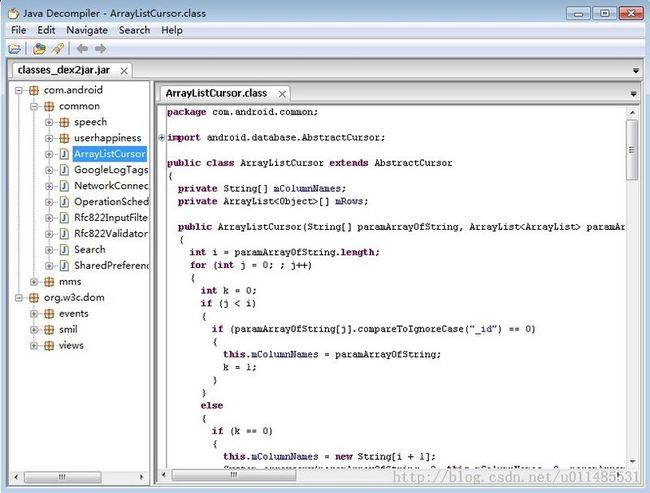Click the Rfc822InputFilte class file icon

click(x=64, y=218)
